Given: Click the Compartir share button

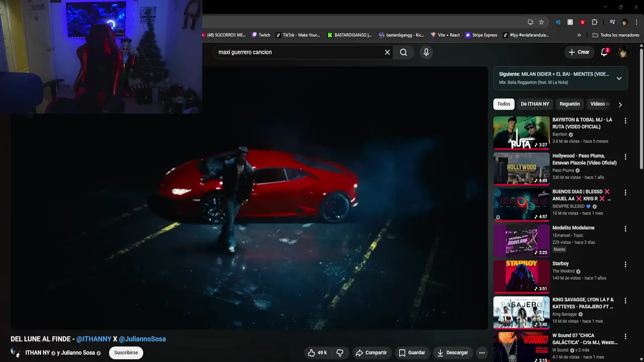Looking at the screenshot, I should tap(371, 353).
